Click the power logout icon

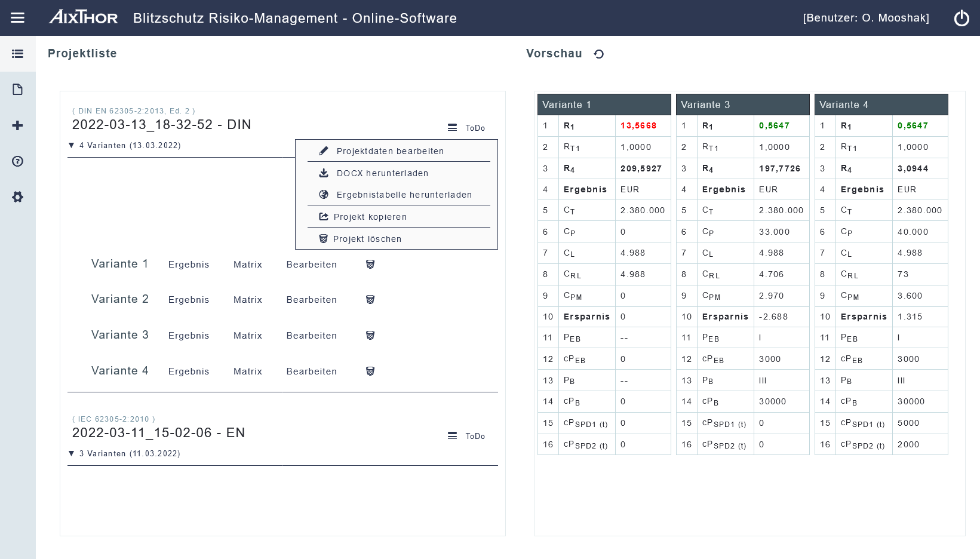tap(961, 18)
